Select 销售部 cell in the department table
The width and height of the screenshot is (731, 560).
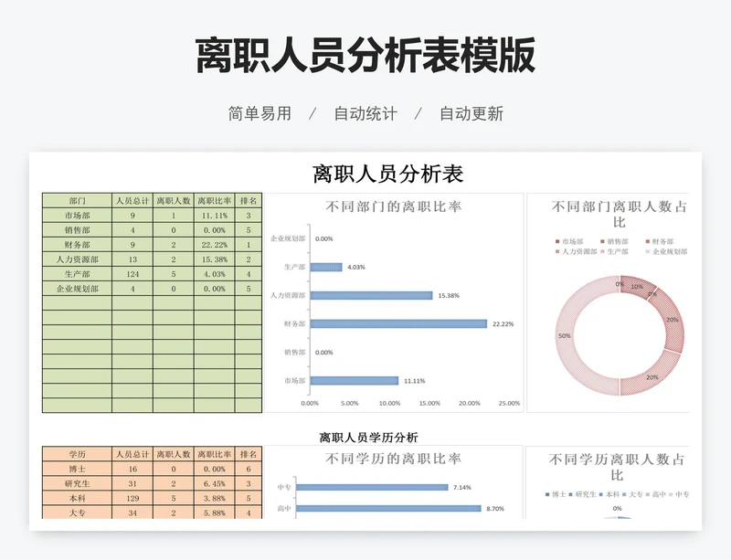coord(77,230)
